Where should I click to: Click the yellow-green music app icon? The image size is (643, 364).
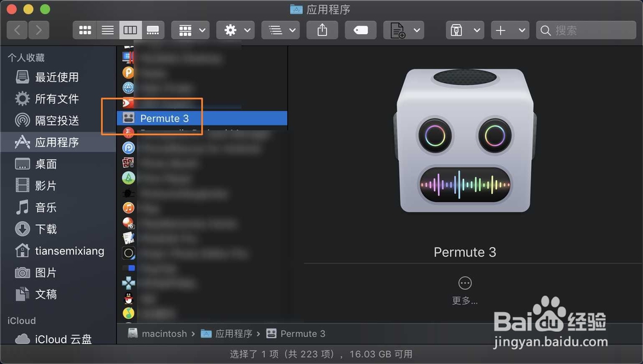(x=129, y=313)
